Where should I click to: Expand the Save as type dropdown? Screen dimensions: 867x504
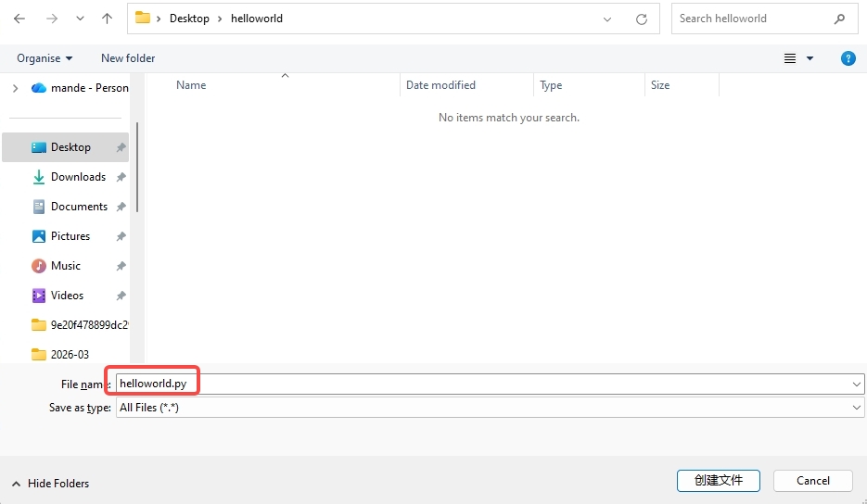pyautogui.click(x=856, y=408)
